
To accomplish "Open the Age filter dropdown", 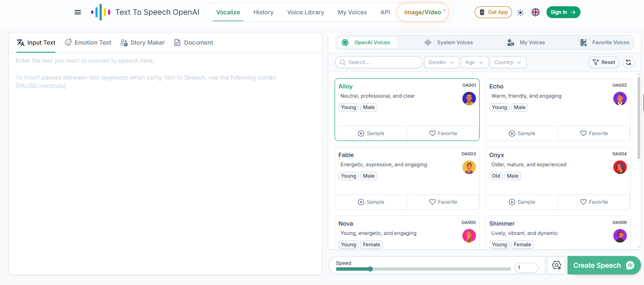I will point(475,62).
